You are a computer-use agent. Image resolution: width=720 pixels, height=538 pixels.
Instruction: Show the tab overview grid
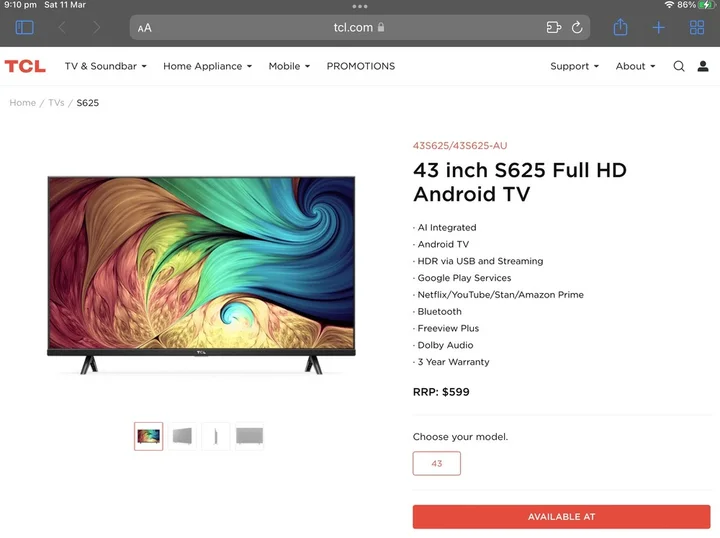697,28
